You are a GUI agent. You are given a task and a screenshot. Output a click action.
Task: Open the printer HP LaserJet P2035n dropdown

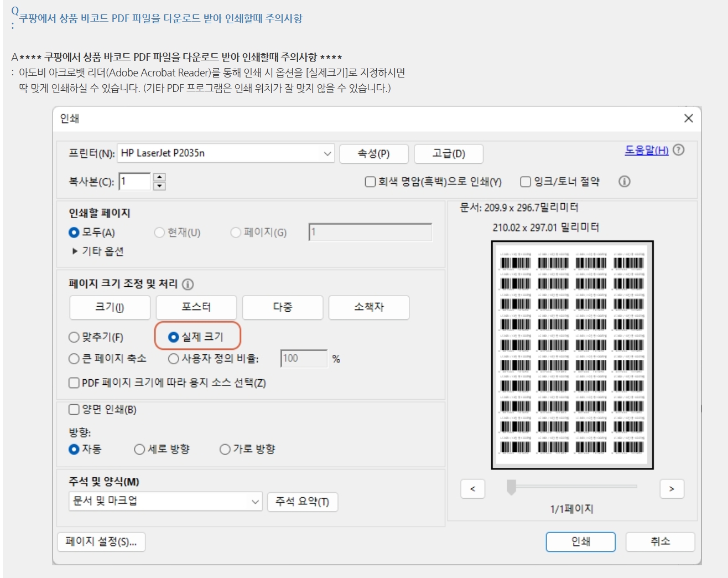[x=226, y=153]
